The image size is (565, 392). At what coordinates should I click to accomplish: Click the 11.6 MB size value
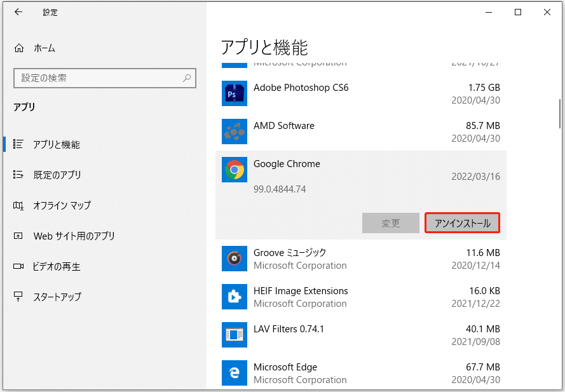[x=483, y=253]
